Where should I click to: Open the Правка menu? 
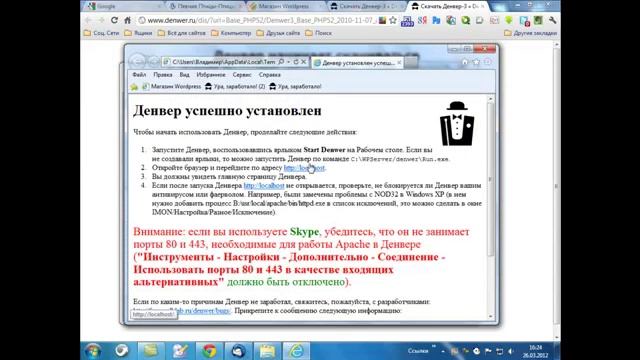[x=162, y=75]
